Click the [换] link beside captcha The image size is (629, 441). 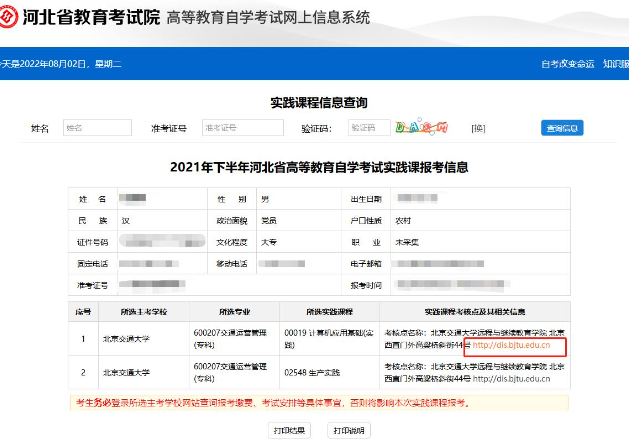click(x=478, y=128)
